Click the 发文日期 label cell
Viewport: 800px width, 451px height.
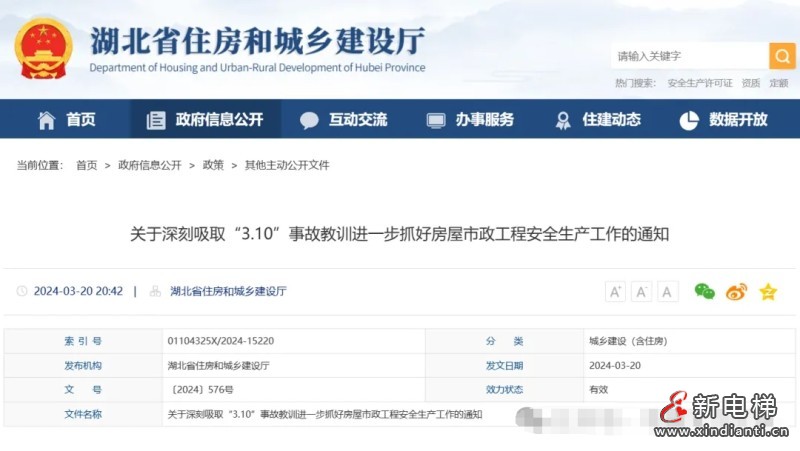(505, 366)
